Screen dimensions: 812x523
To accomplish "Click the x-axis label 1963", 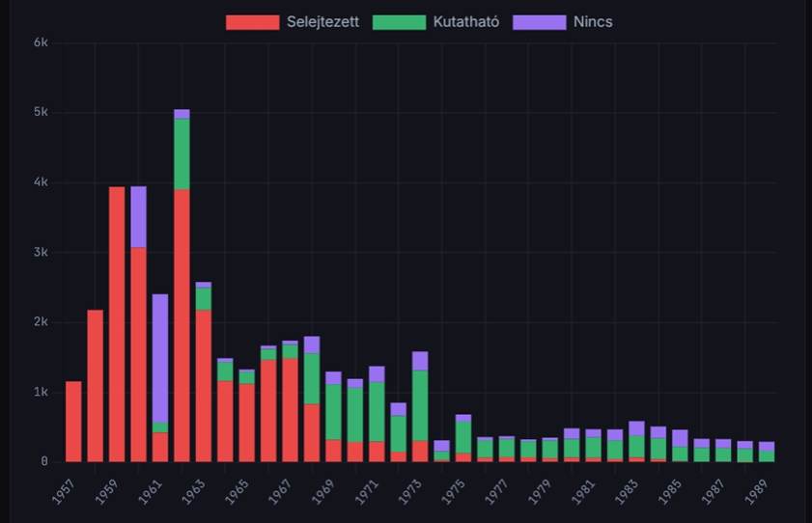I will click(x=194, y=492).
